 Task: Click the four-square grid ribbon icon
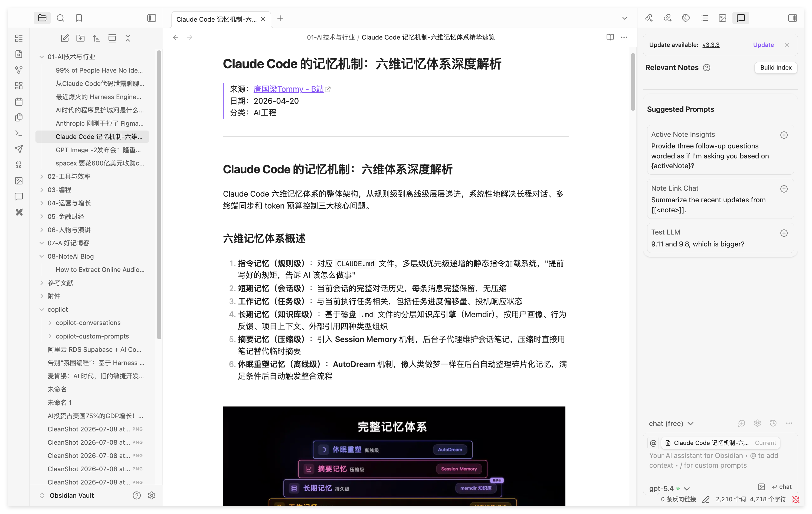pos(19,86)
